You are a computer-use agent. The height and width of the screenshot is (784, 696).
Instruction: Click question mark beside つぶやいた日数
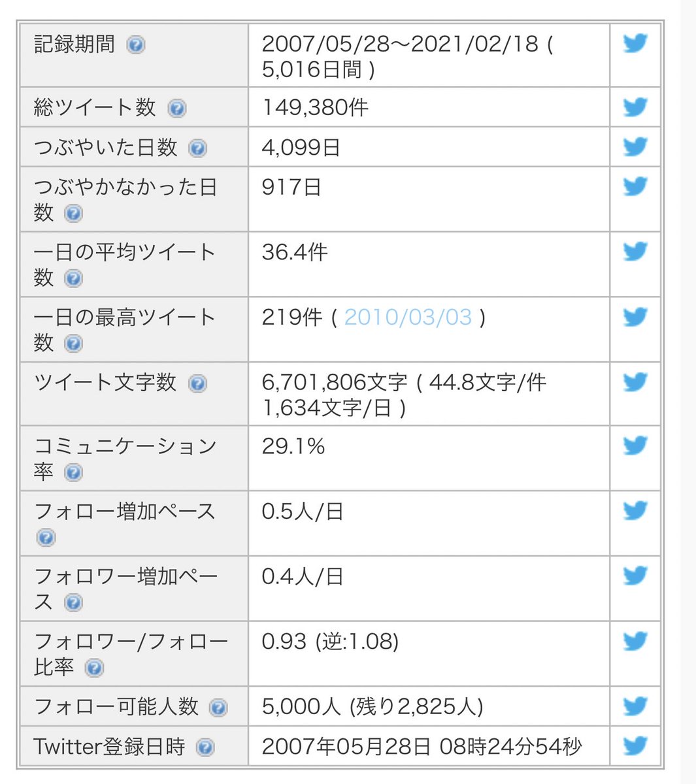197,148
